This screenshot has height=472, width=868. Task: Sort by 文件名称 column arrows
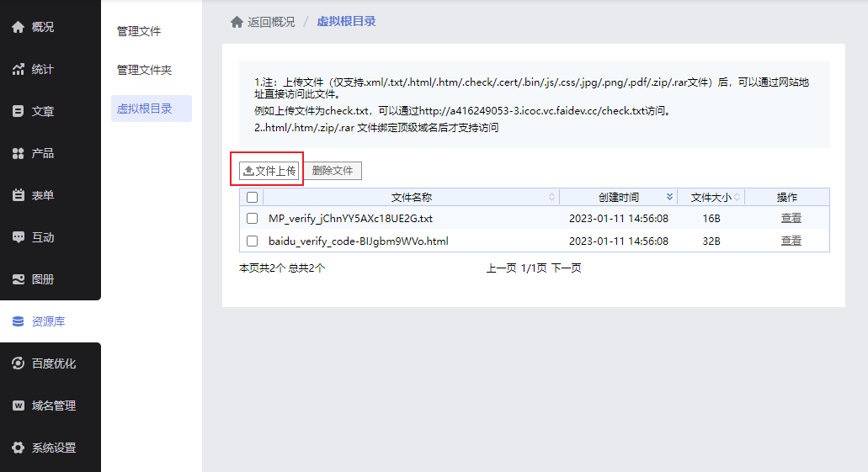click(552, 197)
